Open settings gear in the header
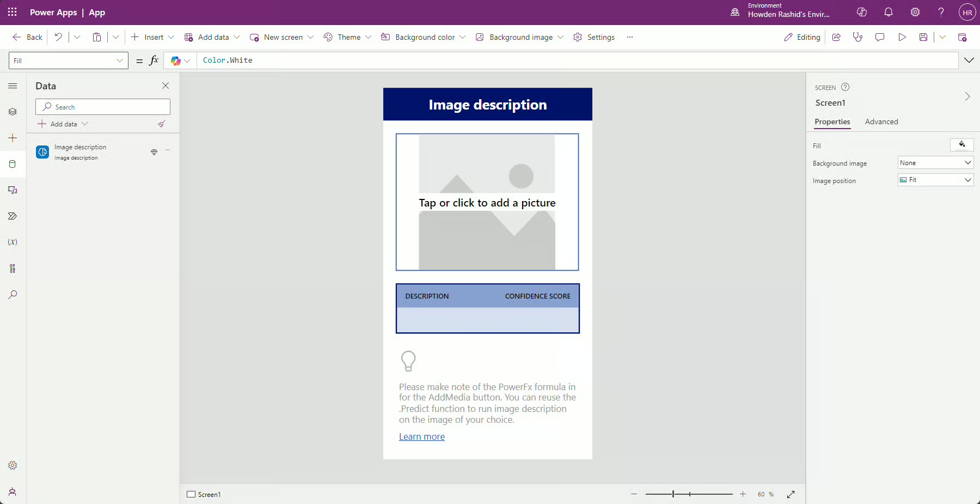 click(x=915, y=12)
